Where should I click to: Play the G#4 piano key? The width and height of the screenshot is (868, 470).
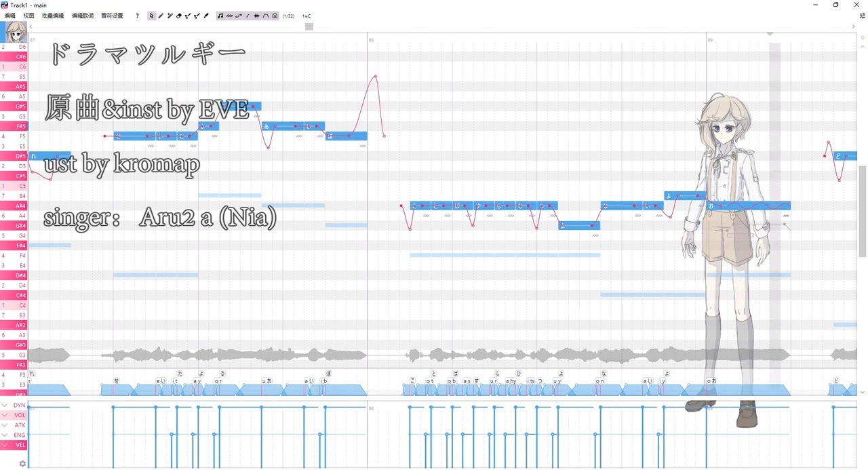[14, 226]
